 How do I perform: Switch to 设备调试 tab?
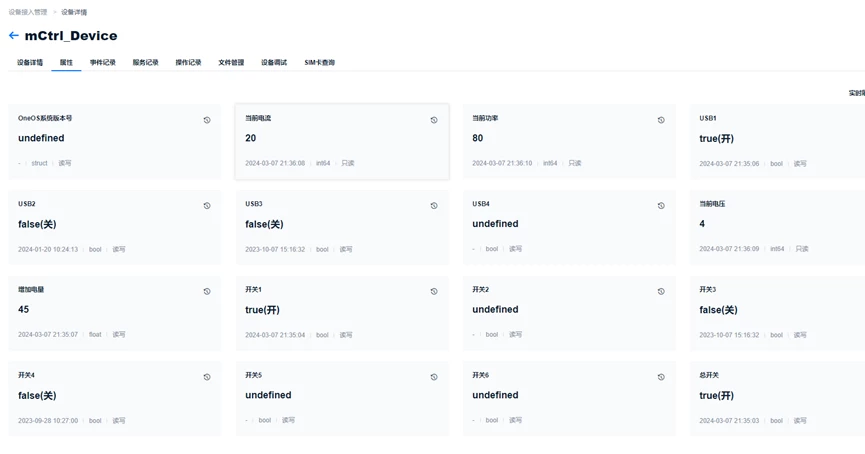(274, 63)
